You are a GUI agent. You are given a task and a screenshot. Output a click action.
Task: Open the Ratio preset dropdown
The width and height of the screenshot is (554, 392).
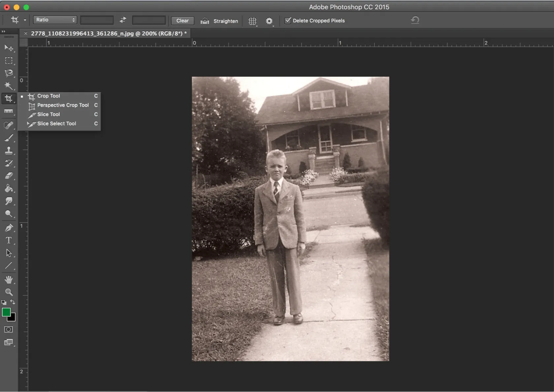pos(55,20)
